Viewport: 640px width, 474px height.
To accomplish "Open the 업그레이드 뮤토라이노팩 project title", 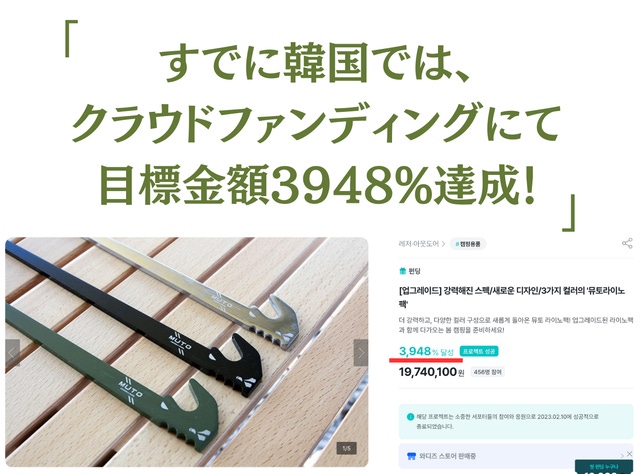I will coord(511,297).
